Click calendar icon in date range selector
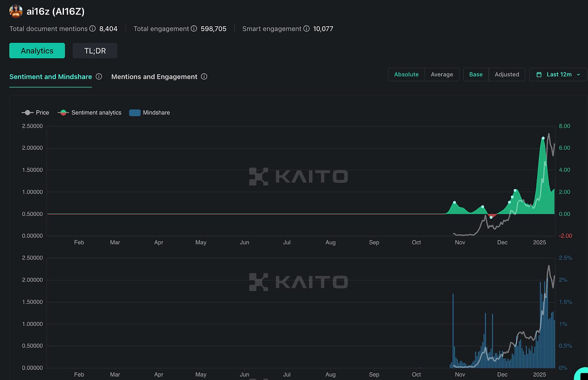 [x=539, y=75]
